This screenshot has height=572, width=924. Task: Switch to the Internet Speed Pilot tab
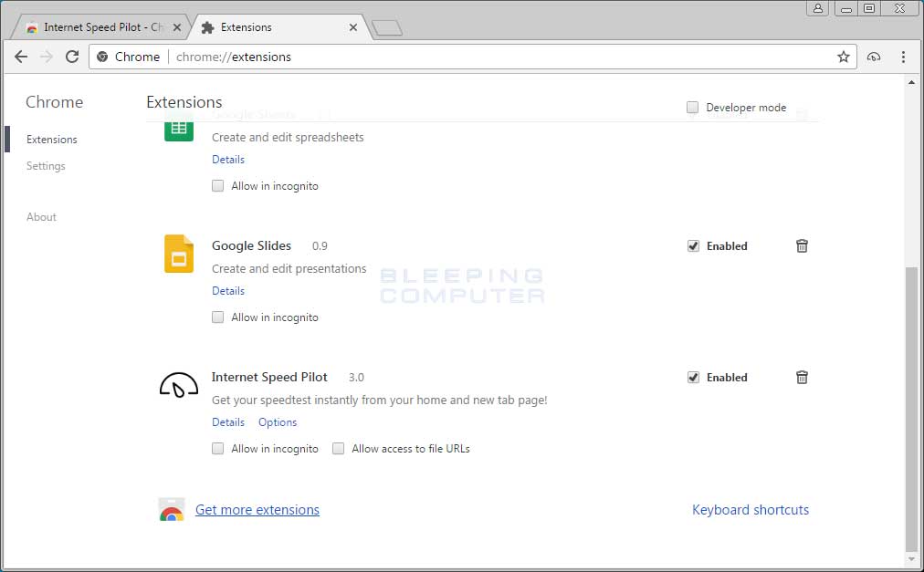click(100, 26)
